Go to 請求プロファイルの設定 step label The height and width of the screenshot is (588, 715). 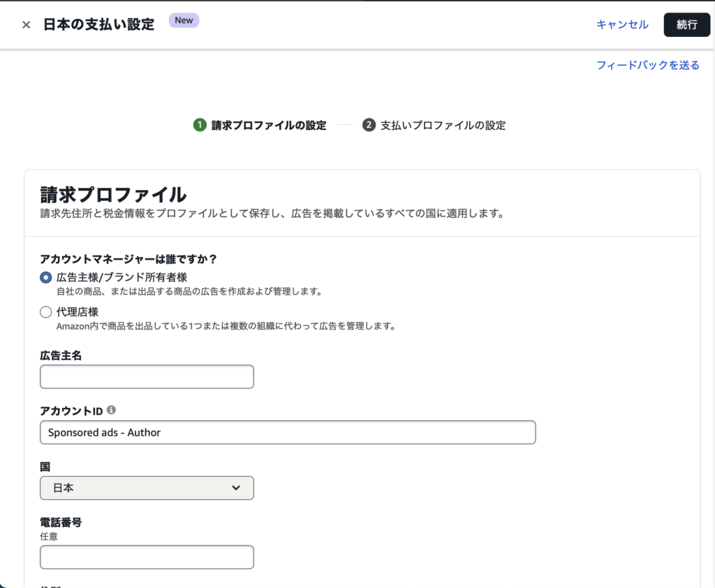(269, 126)
